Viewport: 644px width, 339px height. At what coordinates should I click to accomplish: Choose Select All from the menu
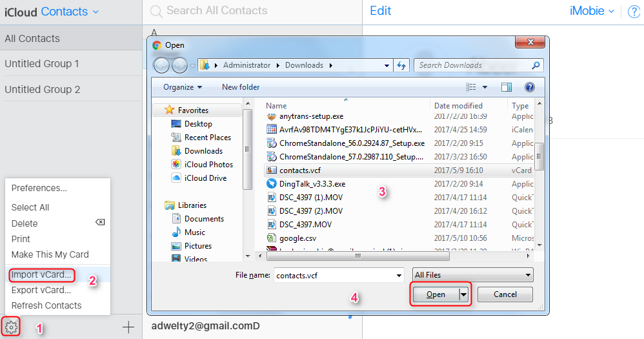coord(30,207)
